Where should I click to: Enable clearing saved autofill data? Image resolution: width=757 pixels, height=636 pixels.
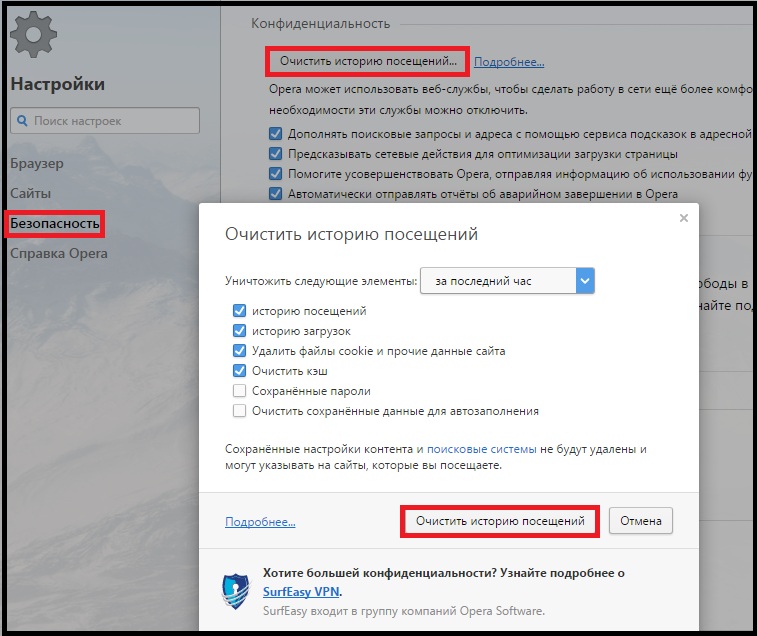click(239, 411)
